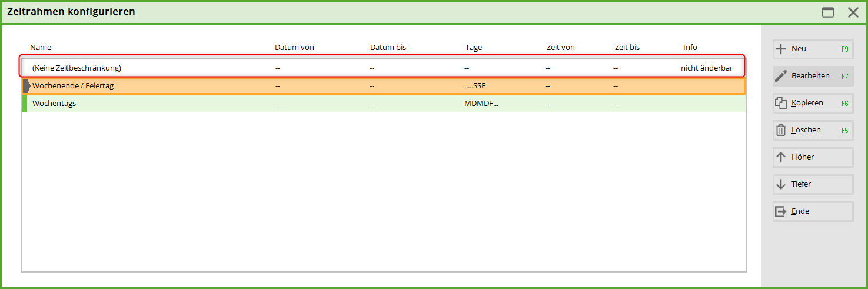This screenshot has height=289, width=868.
Task: Click the Zeit von column header
Action: (x=561, y=47)
